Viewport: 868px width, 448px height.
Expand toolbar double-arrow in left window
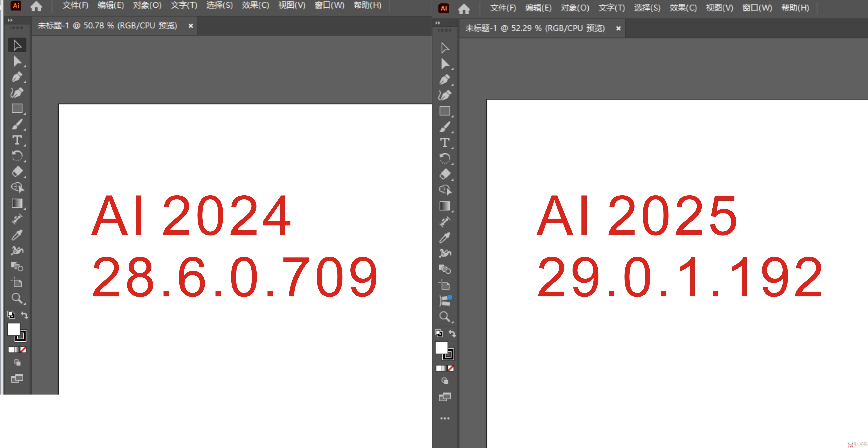pos(10,20)
